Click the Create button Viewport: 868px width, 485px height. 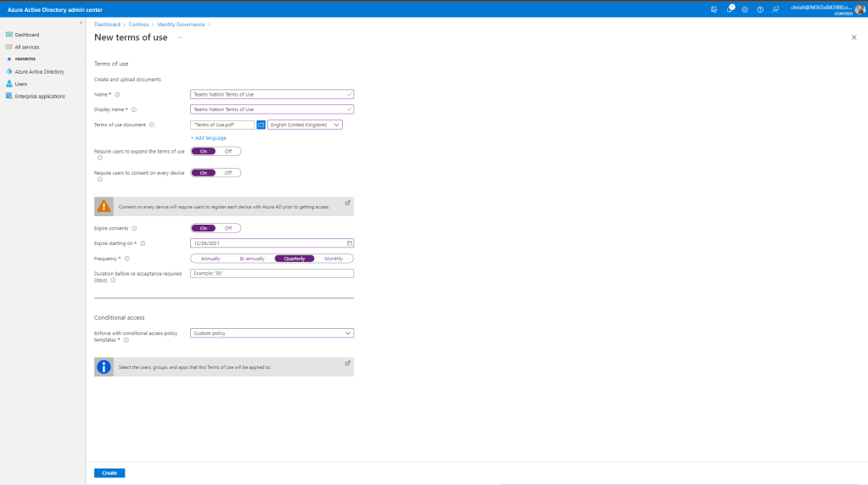(x=109, y=472)
